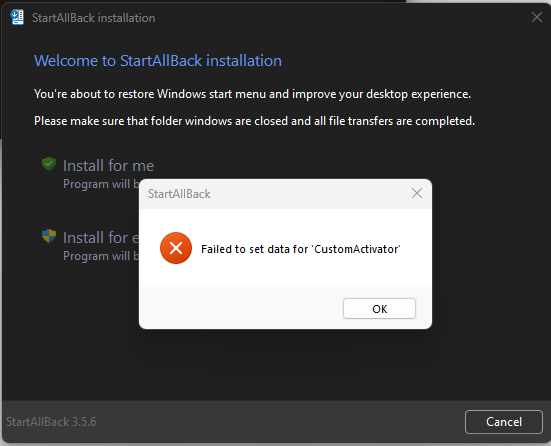Select the Install for me option

click(x=108, y=166)
